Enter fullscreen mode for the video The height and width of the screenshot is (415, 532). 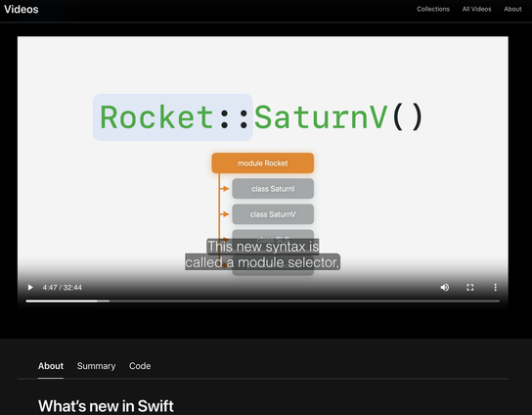[x=470, y=288]
